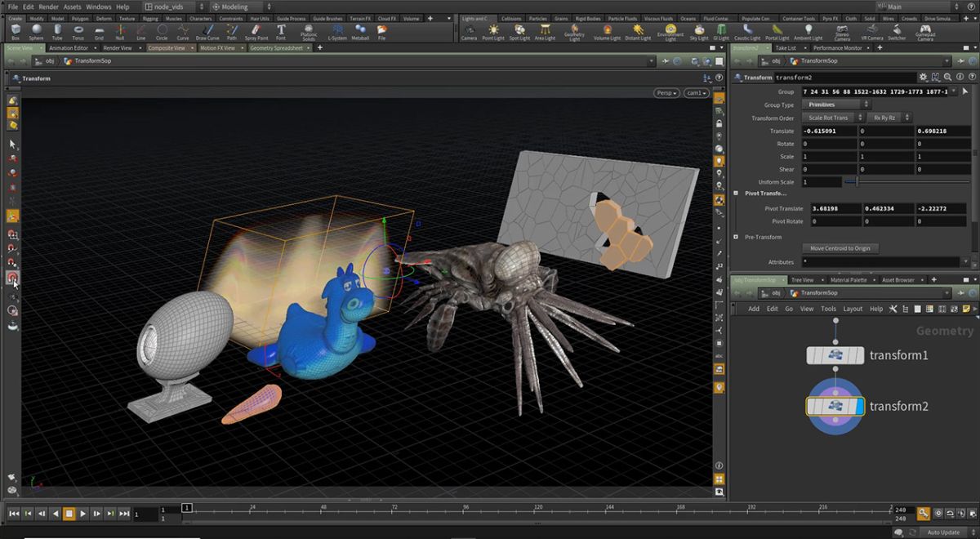Collapse the Pivot Transform section
This screenshot has height=539, width=980.
click(x=737, y=194)
